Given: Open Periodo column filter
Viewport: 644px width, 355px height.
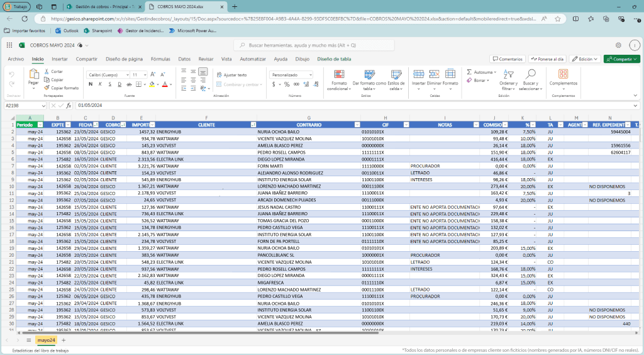Looking at the screenshot, I should 40,125.
